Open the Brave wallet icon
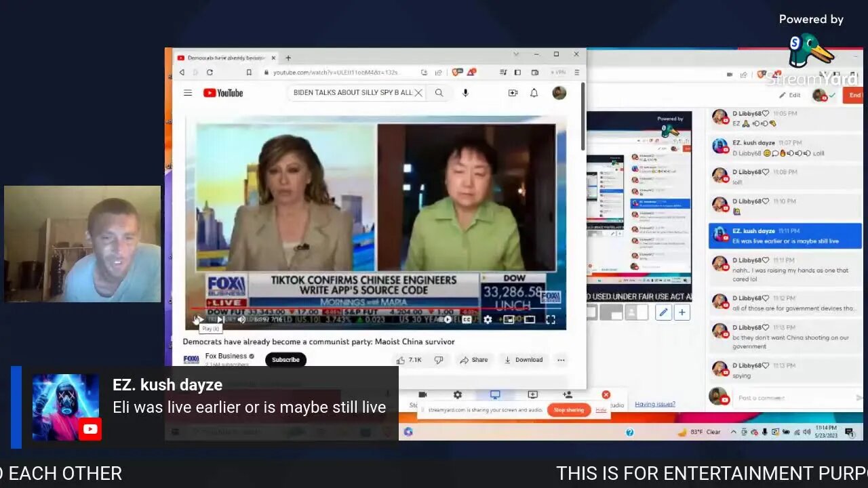 pyautogui.click(x=535, y=73)
